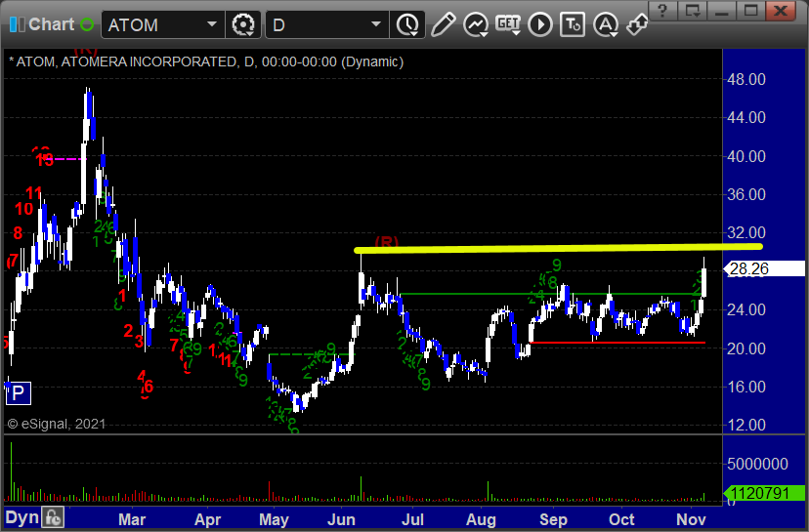Click the 5000000 volume axis label

tap(757, 464)
